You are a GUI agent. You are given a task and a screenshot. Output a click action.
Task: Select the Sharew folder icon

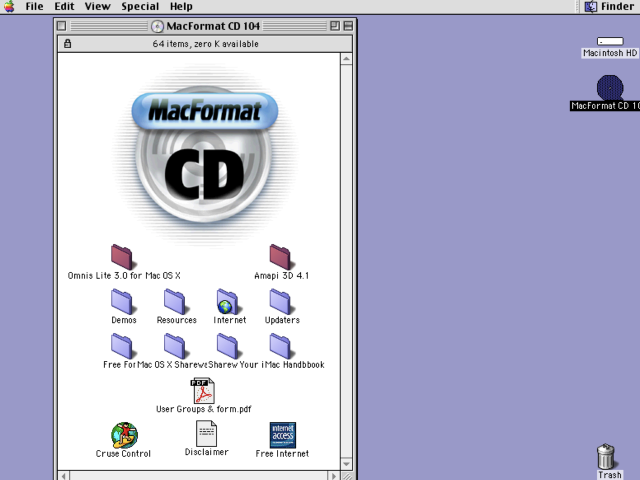pyautogui.click(x=227, y=347)
